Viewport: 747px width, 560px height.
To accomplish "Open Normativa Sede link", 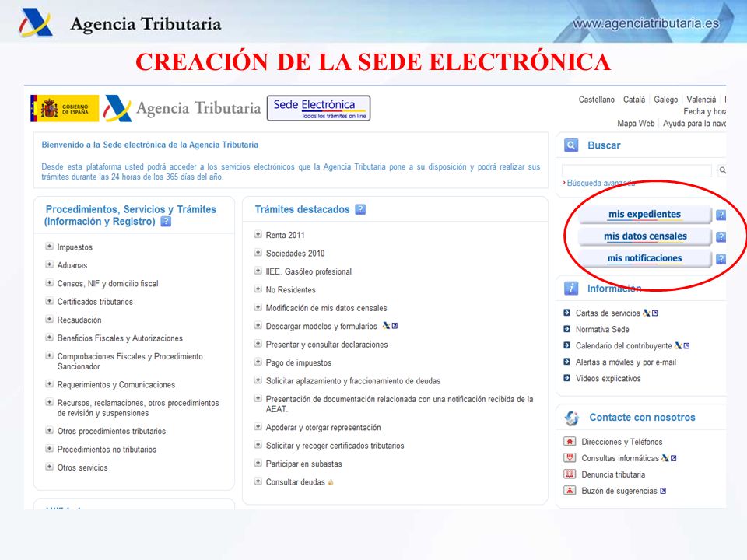I will point(602,330).
